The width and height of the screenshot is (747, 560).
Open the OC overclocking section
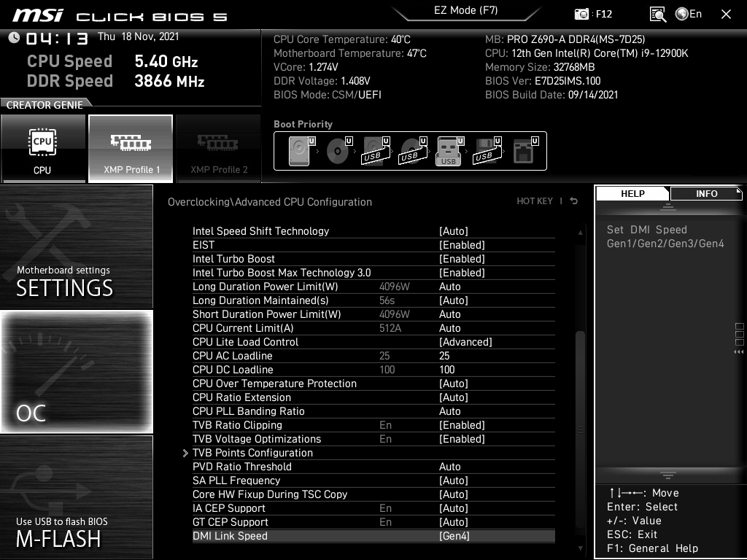pyautogui.click(x=76, y=372)
